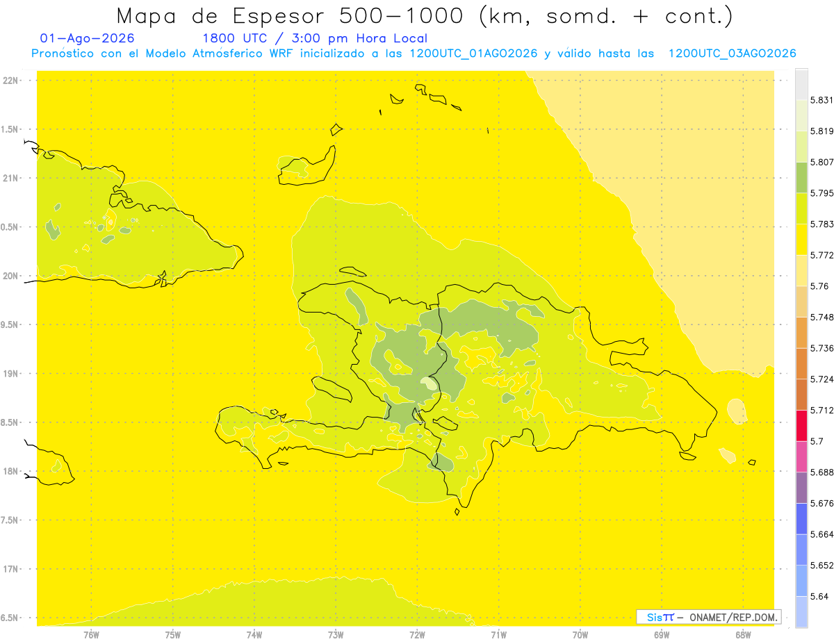Click the 68W longitude label
Screen dimensions: 834x644
coord(743,634)
